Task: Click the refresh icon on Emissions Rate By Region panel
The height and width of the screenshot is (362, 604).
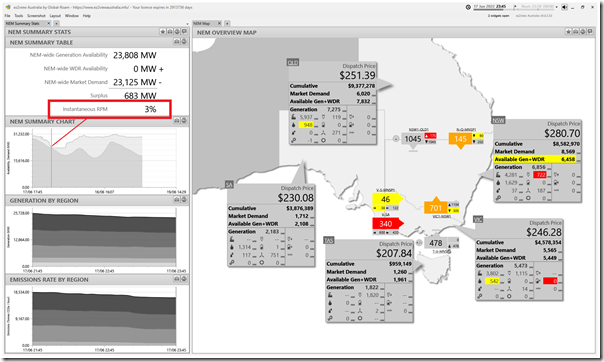Action: point(184,279)
